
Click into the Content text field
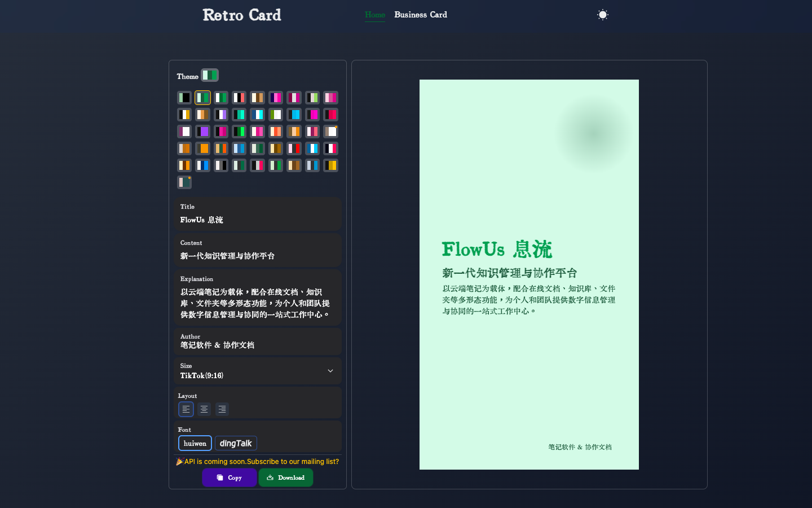pyautogui.click(x=258, y=250)
